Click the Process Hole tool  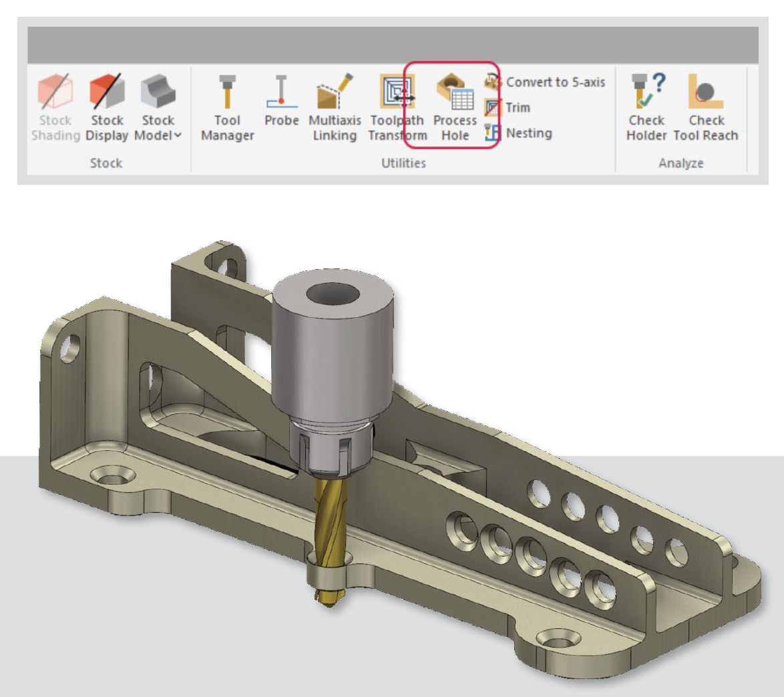(455, 107)
